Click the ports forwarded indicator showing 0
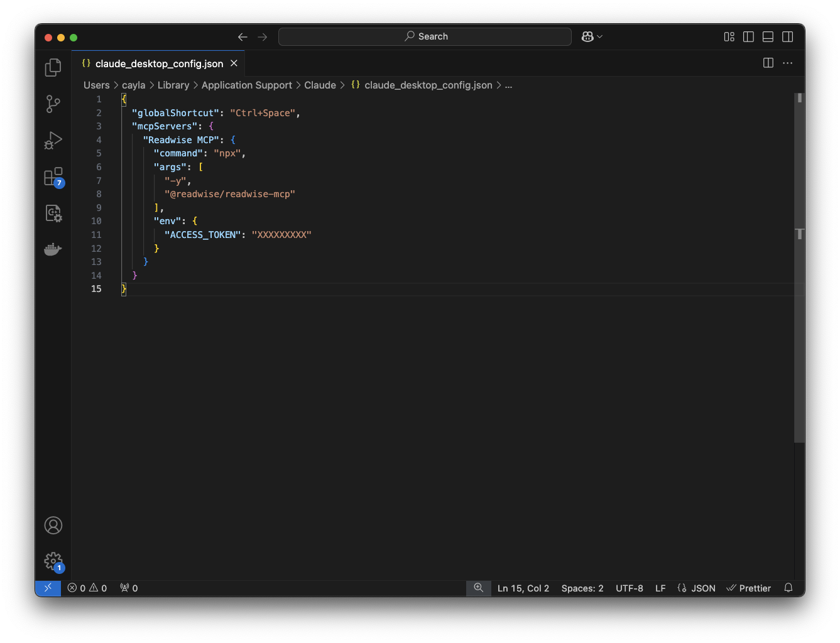Image resolution: width=840 pixels, height=643 pixels. pos(129,588)
